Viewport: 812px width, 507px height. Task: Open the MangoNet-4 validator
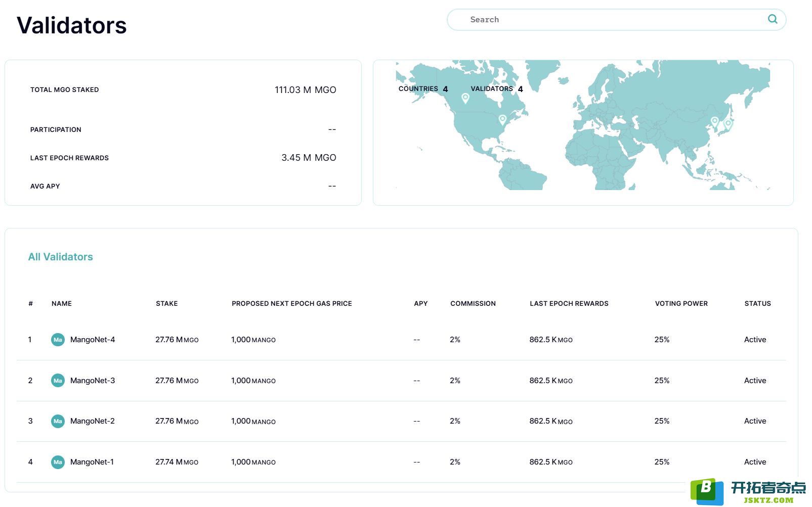click(93, 340)
